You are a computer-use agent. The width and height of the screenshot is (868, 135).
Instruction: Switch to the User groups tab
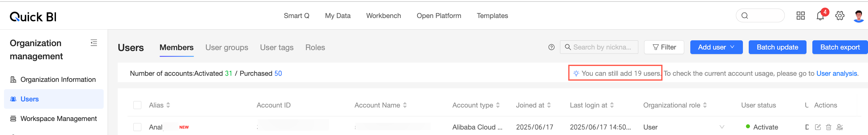pyautogui.click(x=226, y=47)
